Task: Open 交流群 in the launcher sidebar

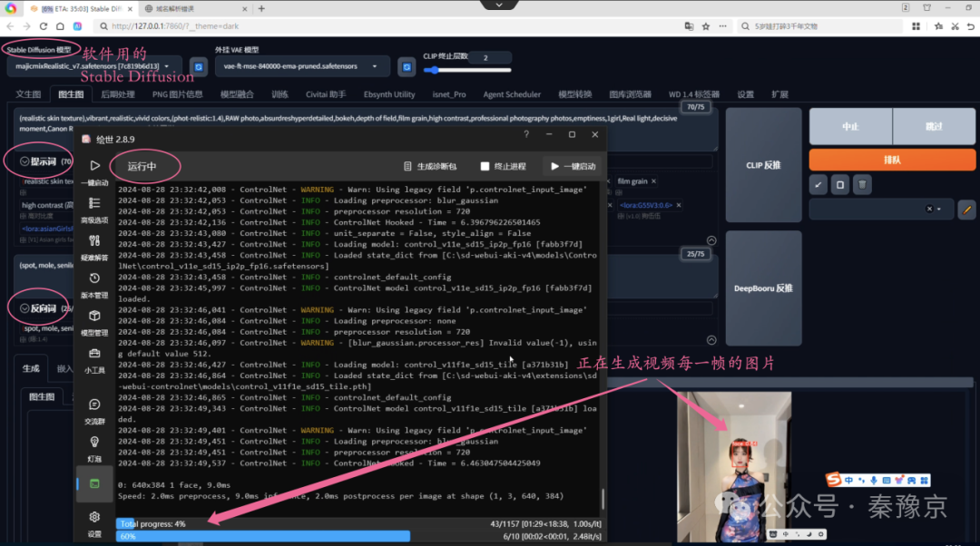Action: point(94,411)
